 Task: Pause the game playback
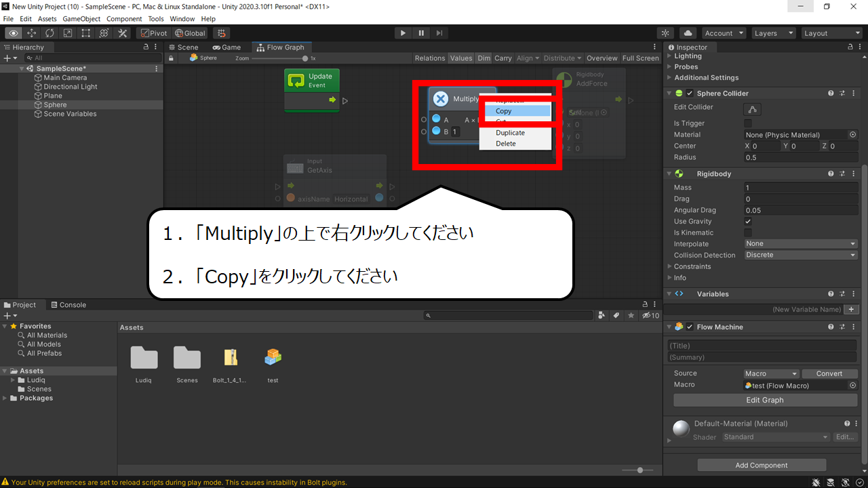click(421, 33)
